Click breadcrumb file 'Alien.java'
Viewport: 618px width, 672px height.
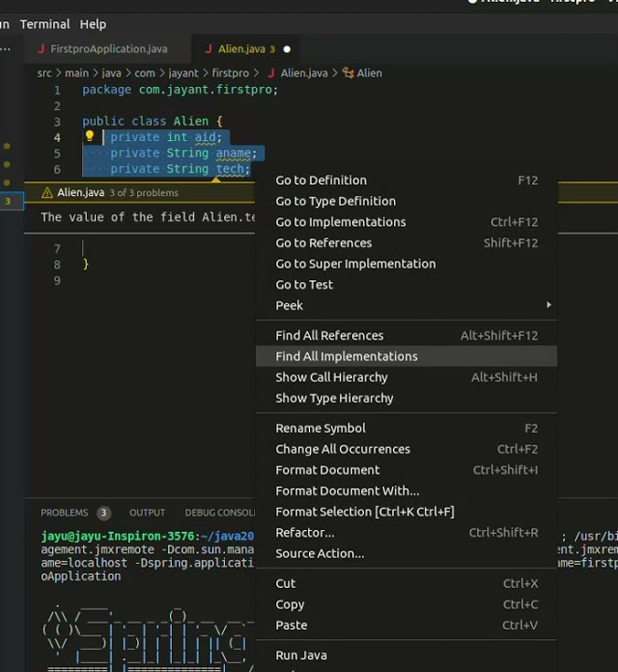point(303,74)
